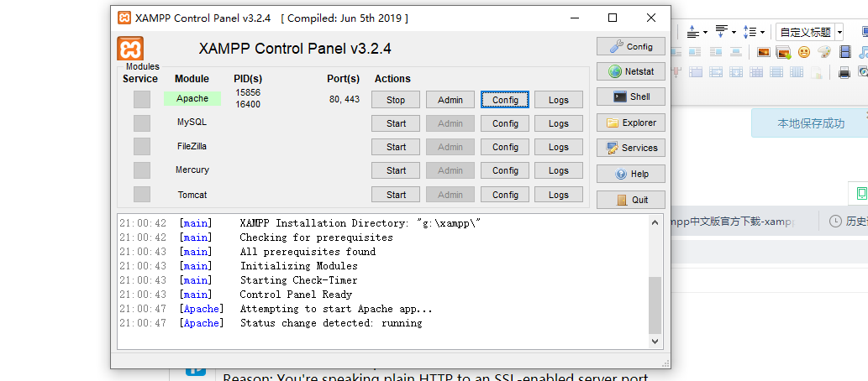Open Apache Logs
This screenshot has width=868, height=381.
click(559, 100)
